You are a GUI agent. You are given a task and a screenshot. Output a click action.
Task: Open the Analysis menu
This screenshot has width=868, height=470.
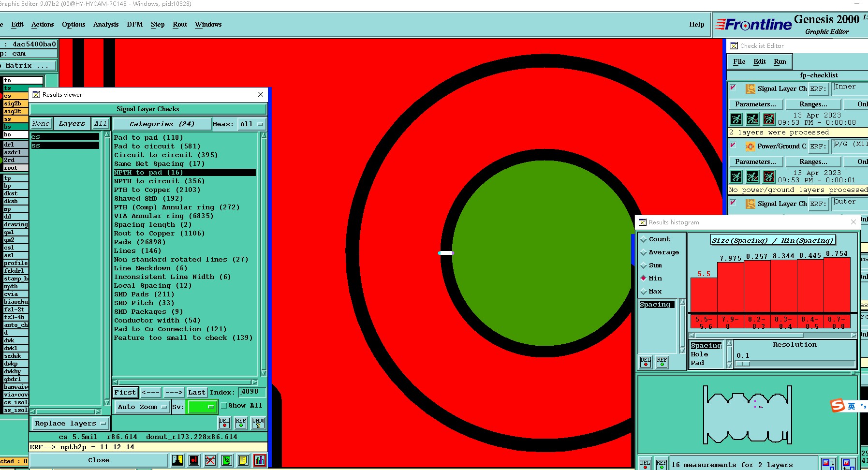click(106, 25)
